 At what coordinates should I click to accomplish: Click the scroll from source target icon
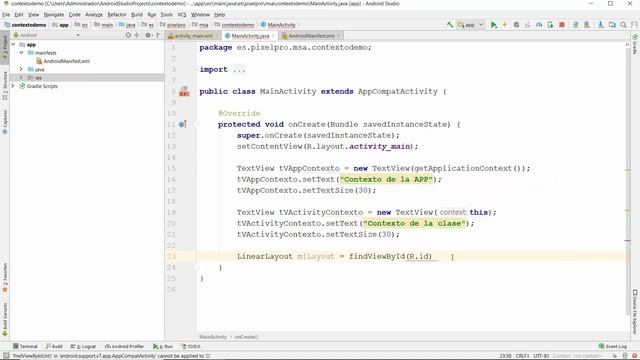tap(128, 35)
